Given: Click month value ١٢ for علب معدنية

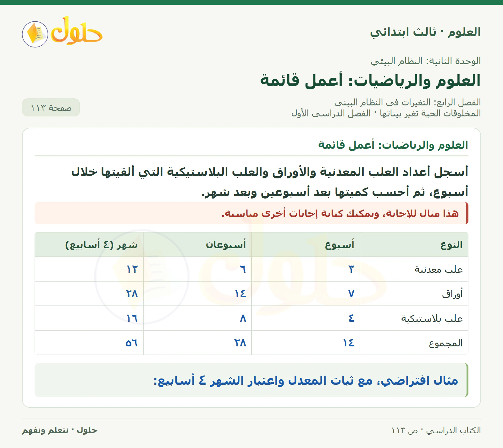Looking at the screenshot, I should [132, 269].
